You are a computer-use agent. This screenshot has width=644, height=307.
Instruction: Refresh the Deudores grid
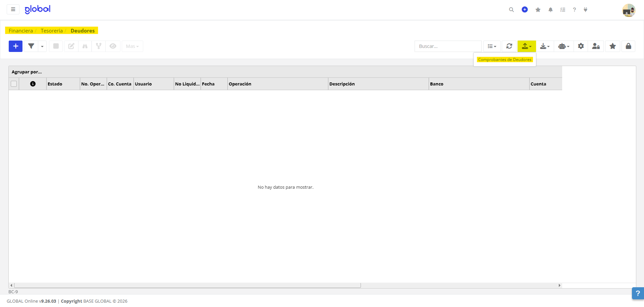[509, 46]
